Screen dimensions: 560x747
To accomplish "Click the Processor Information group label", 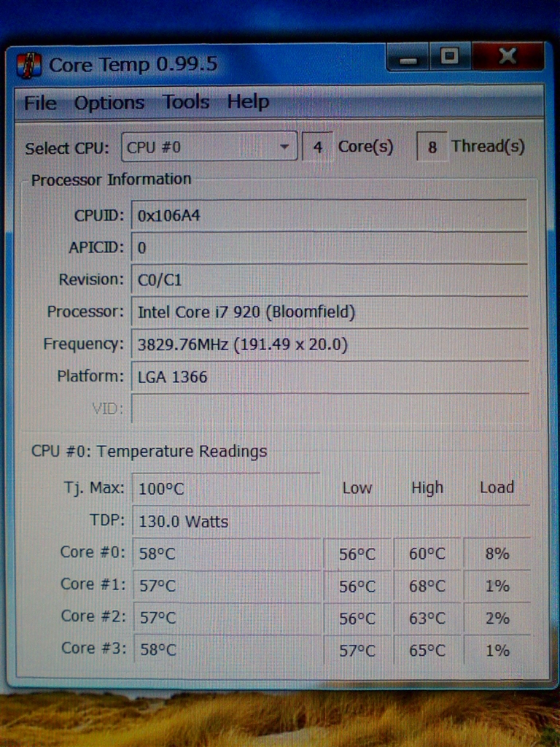I will click(x=111, y=179).
